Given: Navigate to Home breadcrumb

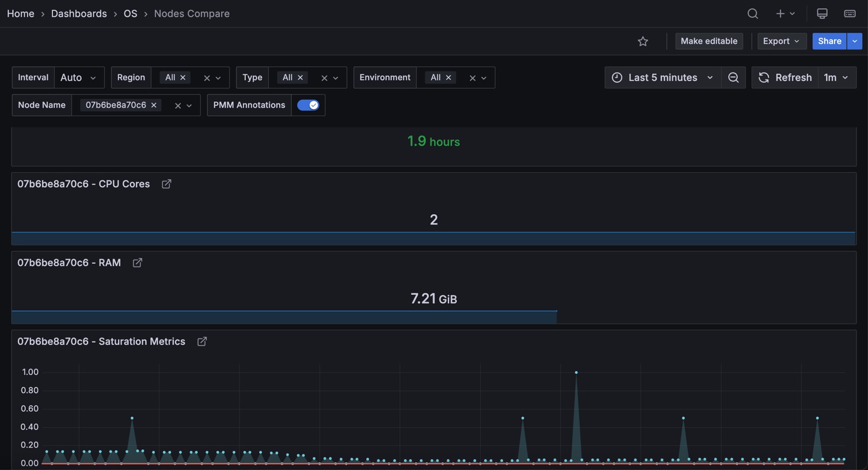Looking at the screenshot, I should (21, 14).
